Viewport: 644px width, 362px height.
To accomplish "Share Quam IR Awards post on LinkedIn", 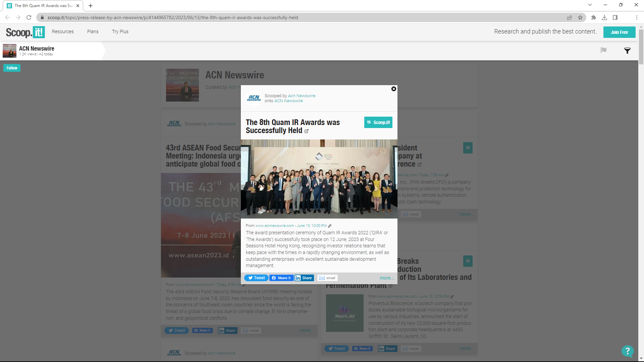I will coord(304,278).
